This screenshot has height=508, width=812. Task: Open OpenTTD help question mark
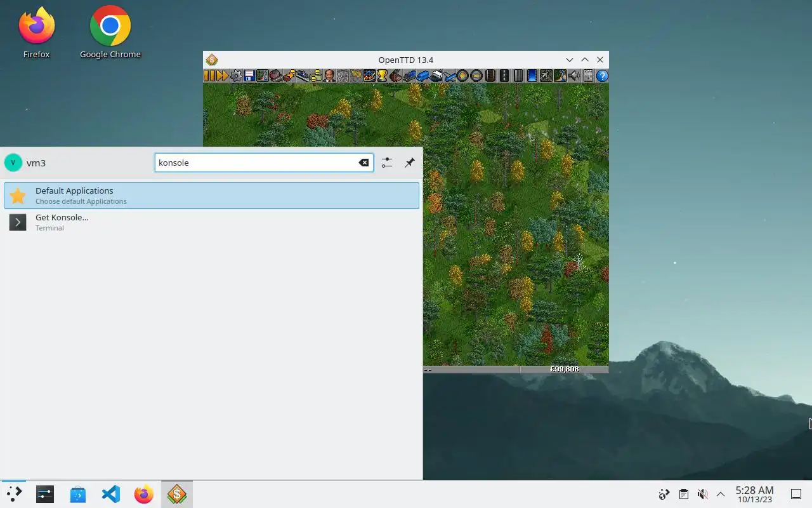[x=602, y=76]
